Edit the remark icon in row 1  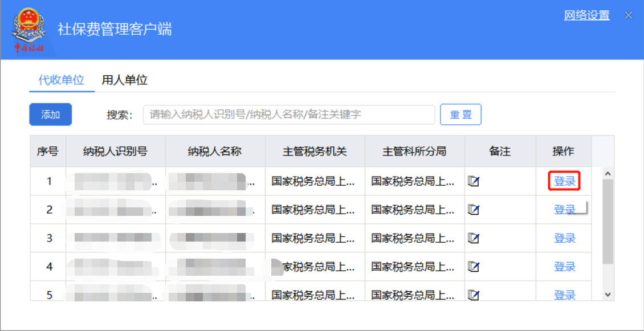click(473, 181)
